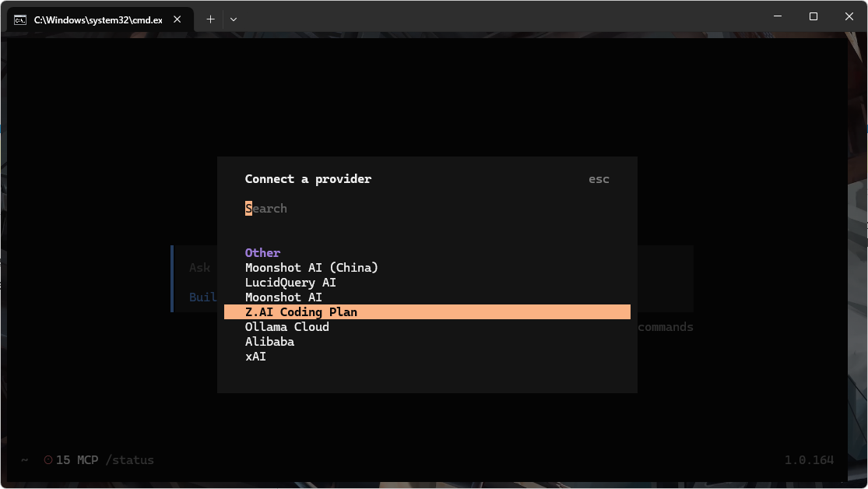Dismiss dialog via esc label

click(599, 179)
